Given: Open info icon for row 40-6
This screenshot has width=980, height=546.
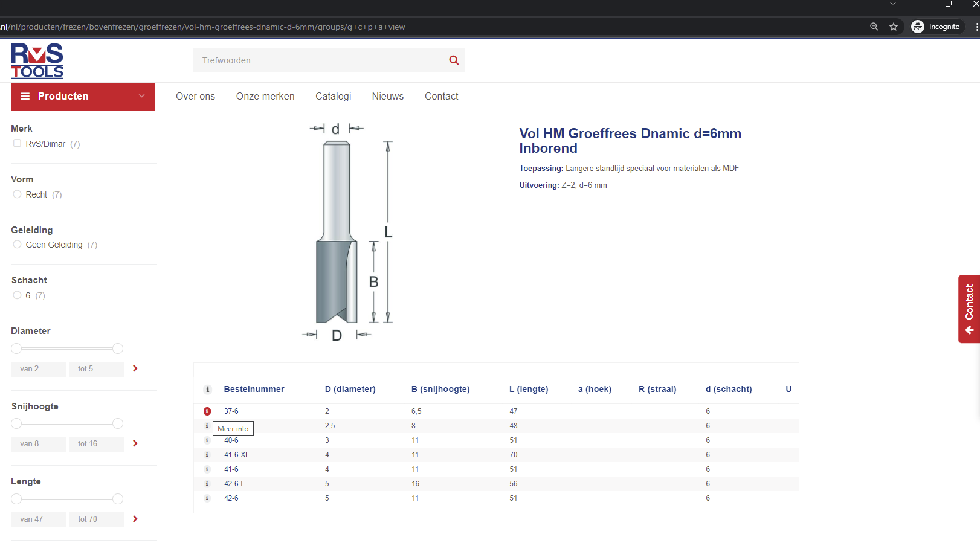Looking at the screenshot, I should pos(207,440).
